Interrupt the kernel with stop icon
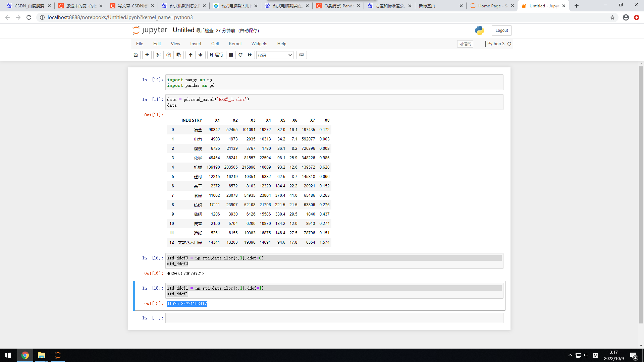 click(x=231, y=55)
